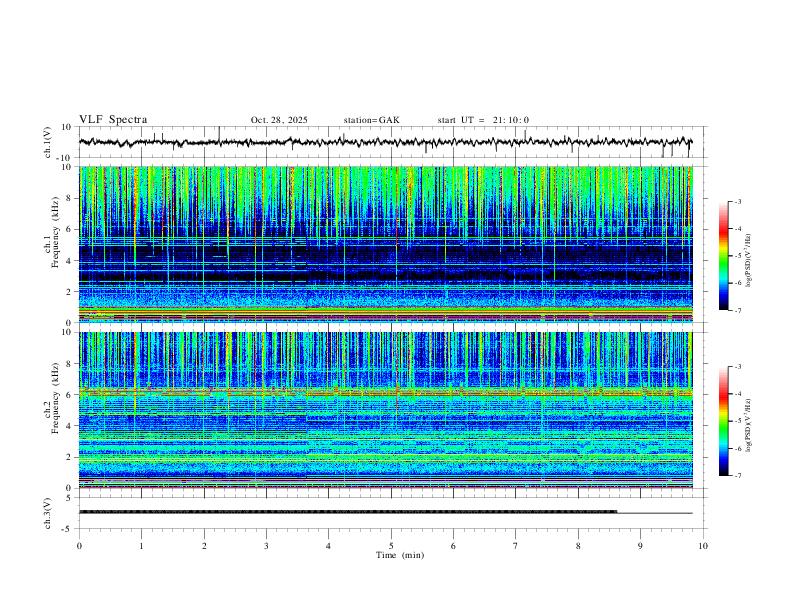Click the "4" kHz tick of ch.2 spectrogram
792x612 pixels.
[69, 426]
